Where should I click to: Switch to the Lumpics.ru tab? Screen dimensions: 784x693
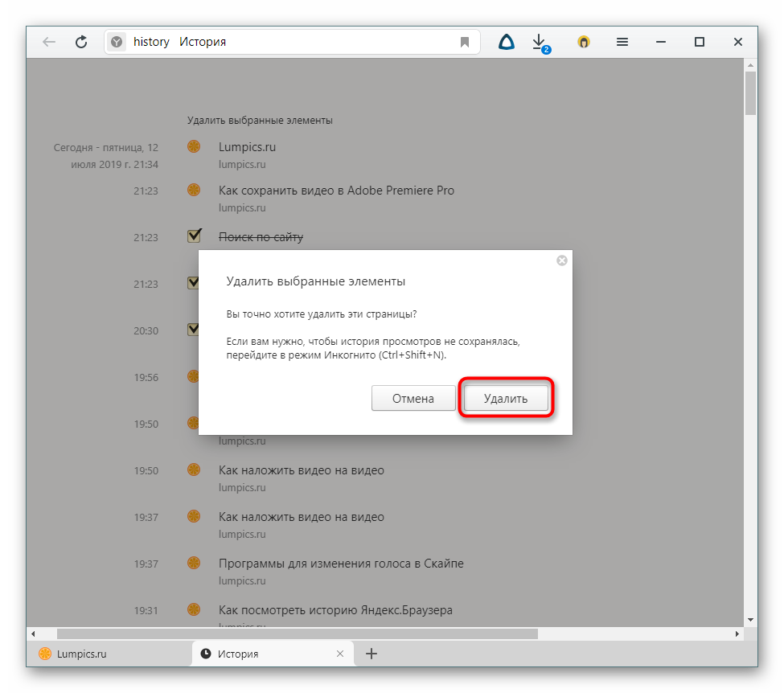[x=109, y=654]
